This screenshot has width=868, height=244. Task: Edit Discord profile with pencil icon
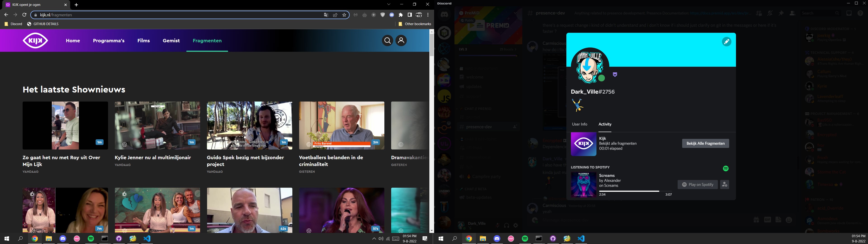coord(726,42)
